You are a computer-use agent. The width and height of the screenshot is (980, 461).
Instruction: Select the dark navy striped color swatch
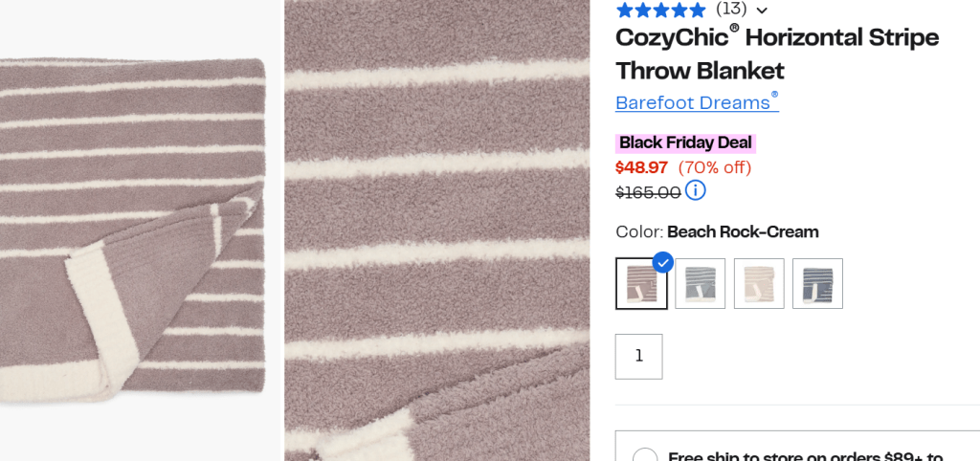817,283
